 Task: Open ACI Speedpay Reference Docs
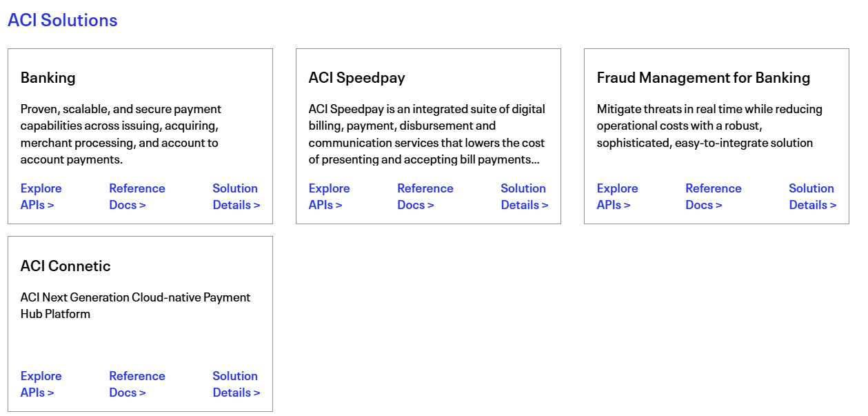click(425, 197)
